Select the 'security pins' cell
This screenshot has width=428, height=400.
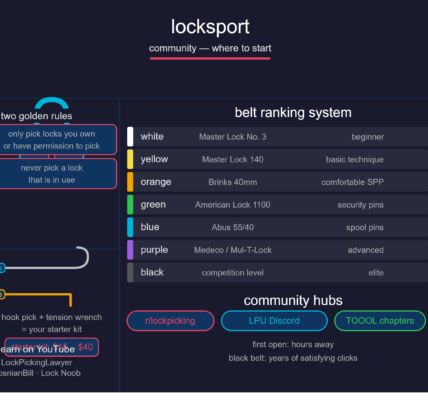[x=361, y=205]
